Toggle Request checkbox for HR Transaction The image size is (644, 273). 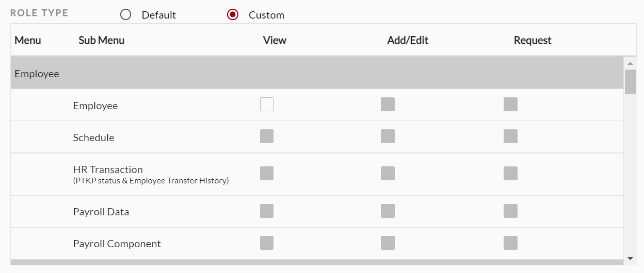[x=510, y=174]
